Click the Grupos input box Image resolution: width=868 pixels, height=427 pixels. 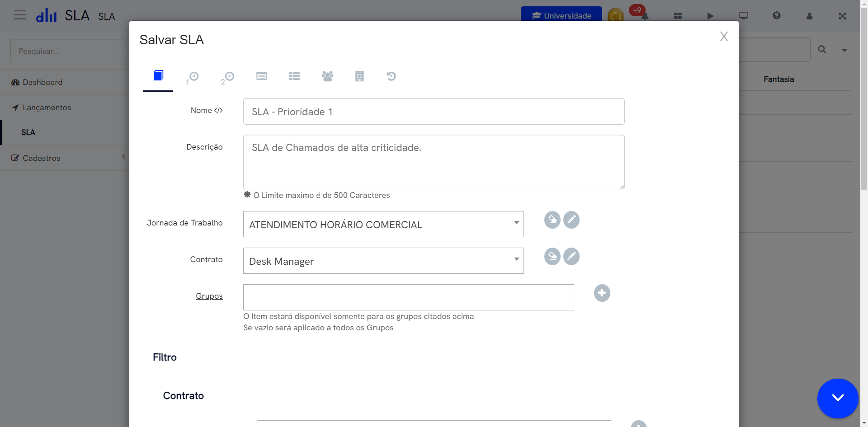click(x=409, y=297)
